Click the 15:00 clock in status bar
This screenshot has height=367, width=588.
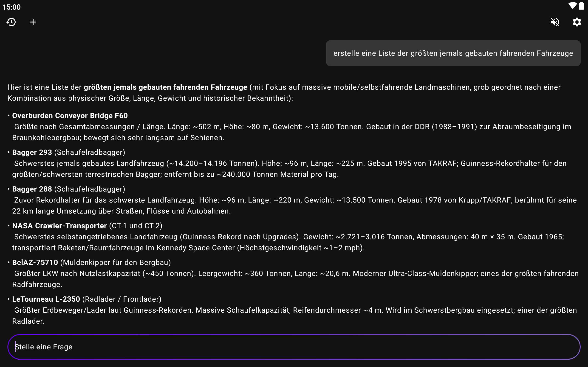11,7
